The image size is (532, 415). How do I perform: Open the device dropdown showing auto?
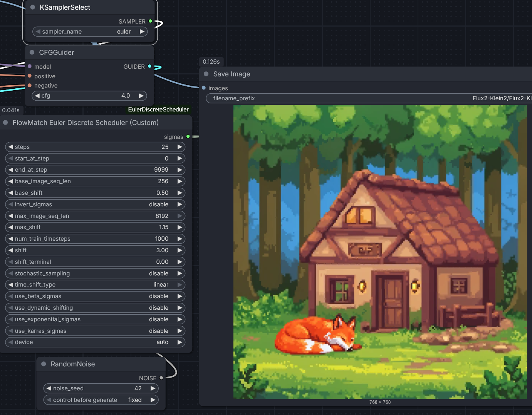95,342
